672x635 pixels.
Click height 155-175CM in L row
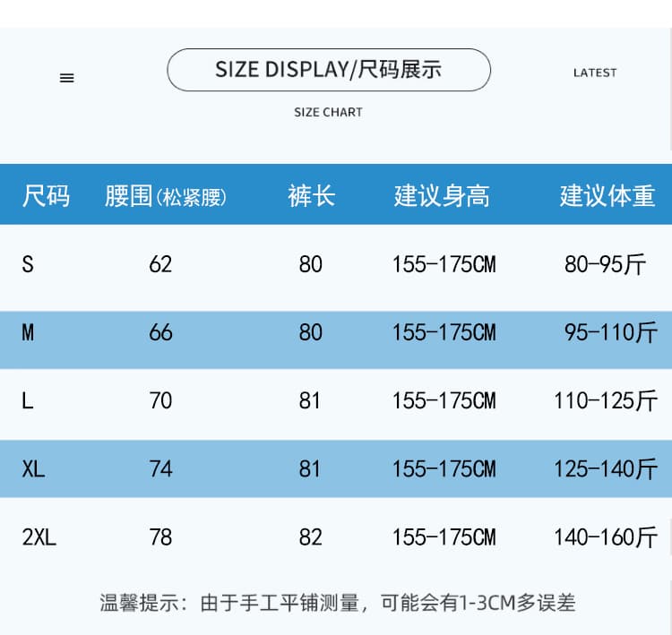(444, 401)
